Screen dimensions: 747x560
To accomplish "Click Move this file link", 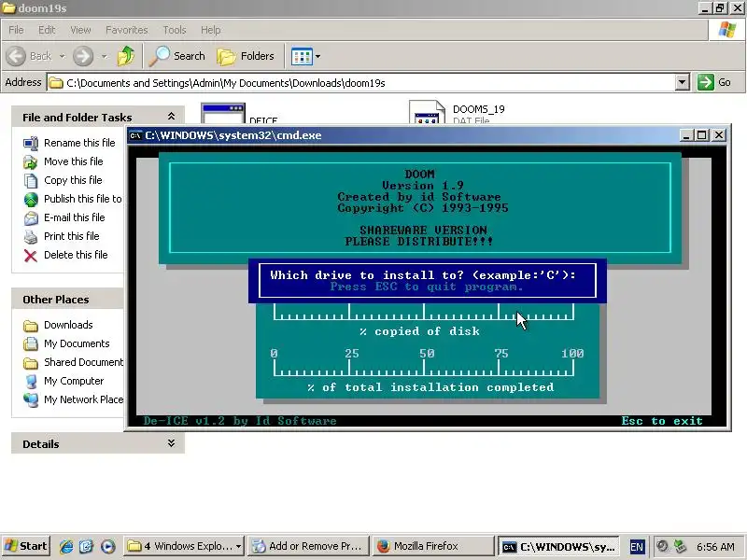I will tap(74, 161).
